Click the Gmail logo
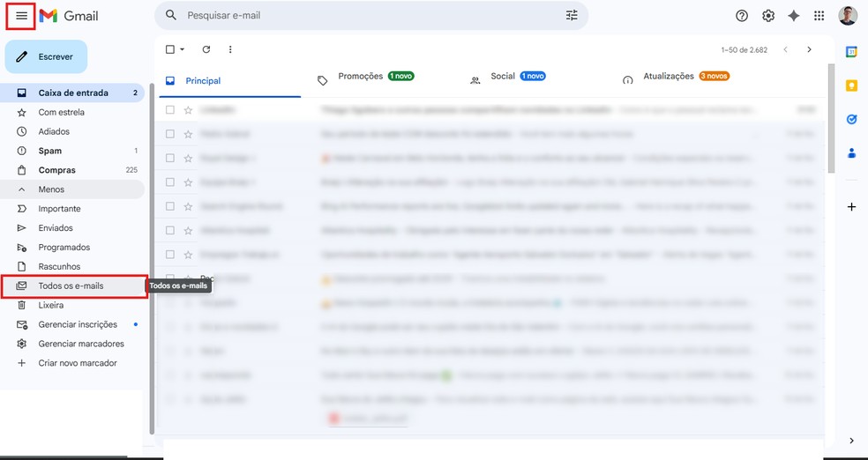 click(x=69, y=16)
